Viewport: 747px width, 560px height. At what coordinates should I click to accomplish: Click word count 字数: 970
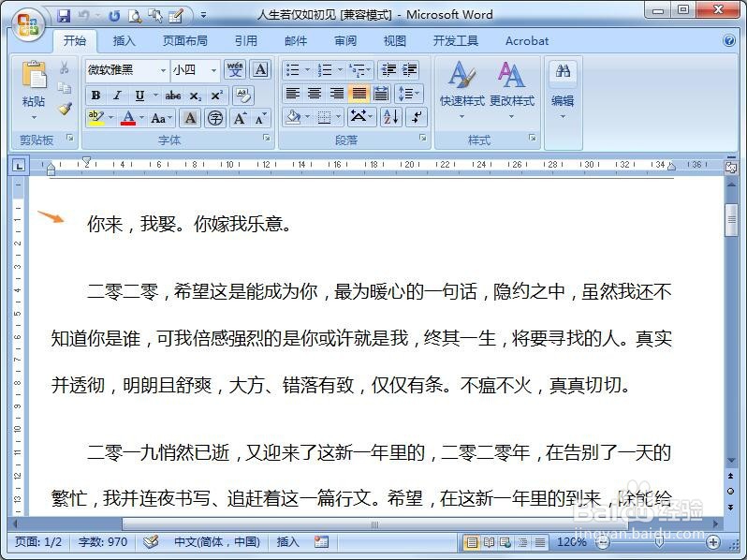tap(103, 542)
